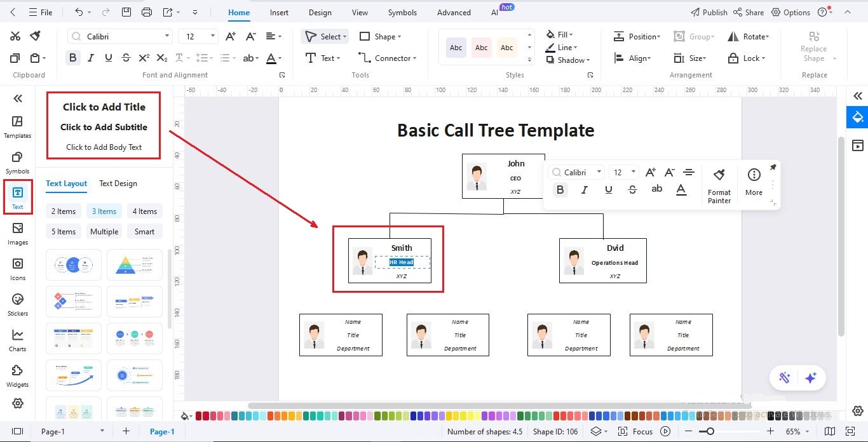Open the Stickers panel
This screenshot has height=442, width=868.
pos(17,304)
